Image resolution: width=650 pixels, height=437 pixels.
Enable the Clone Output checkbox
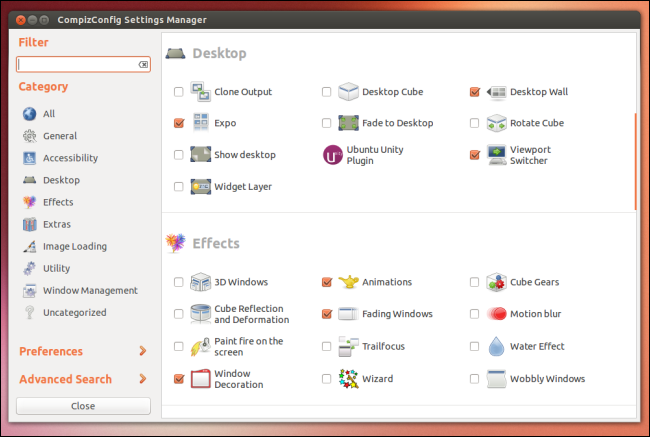pyautogui.click(x=179, y=92)
